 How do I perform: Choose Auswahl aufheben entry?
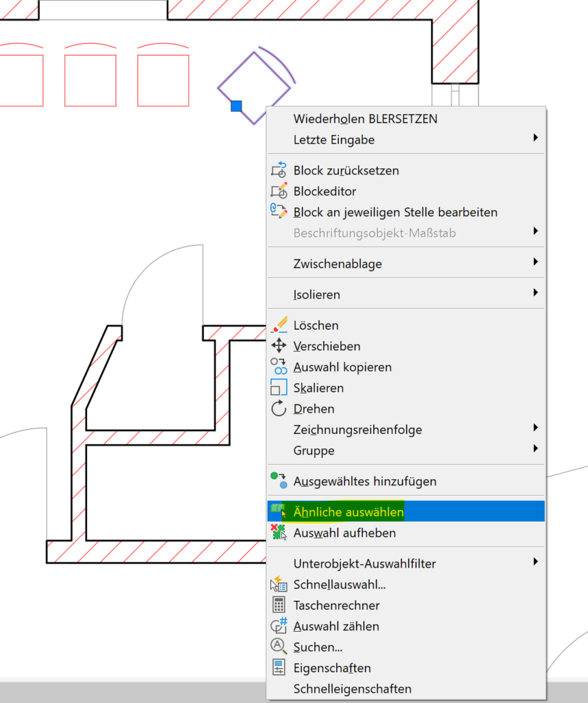406,533
